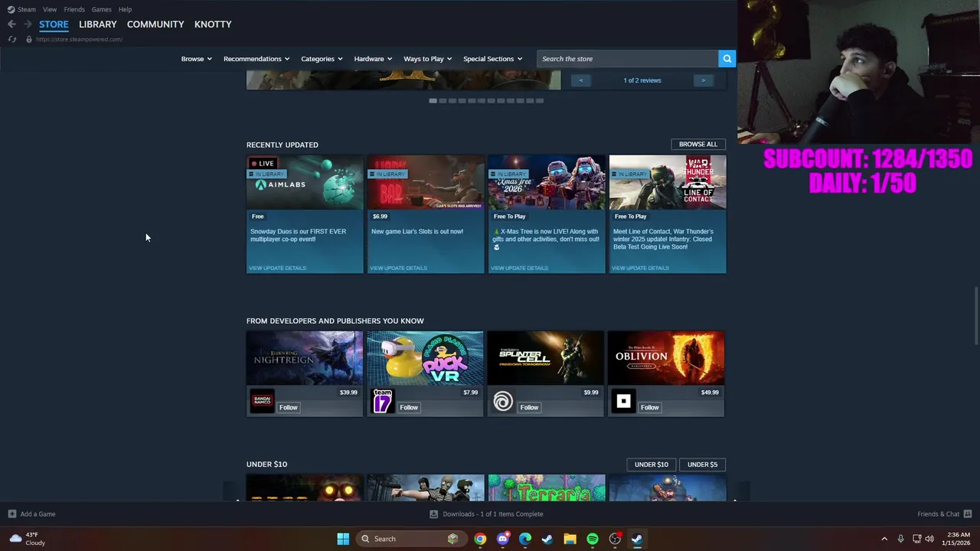Screen dimensions: 980x551
Task: Open Bethesda publisher logo
Action: (x=623, y=402)
